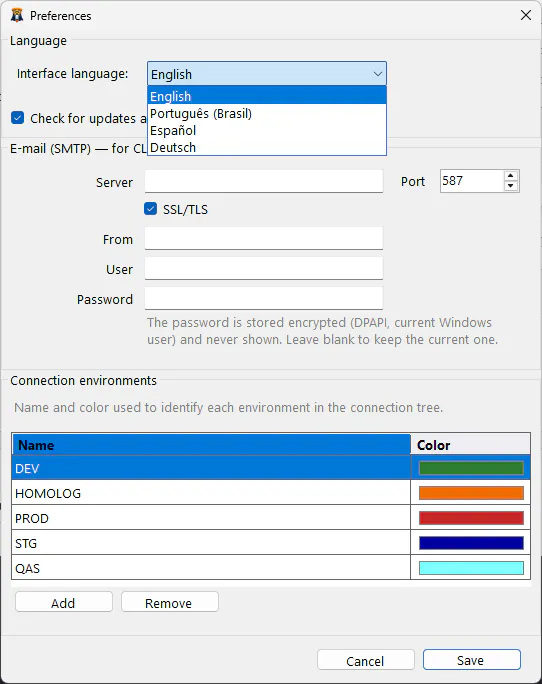
Task: Open the dark blue STG color swatch
Action: pos(471,543)
